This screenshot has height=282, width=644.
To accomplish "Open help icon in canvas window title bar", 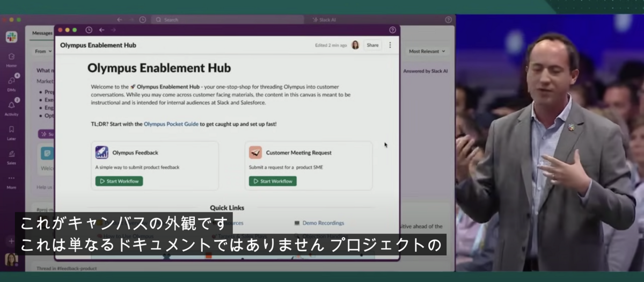I will pos(392,30).
